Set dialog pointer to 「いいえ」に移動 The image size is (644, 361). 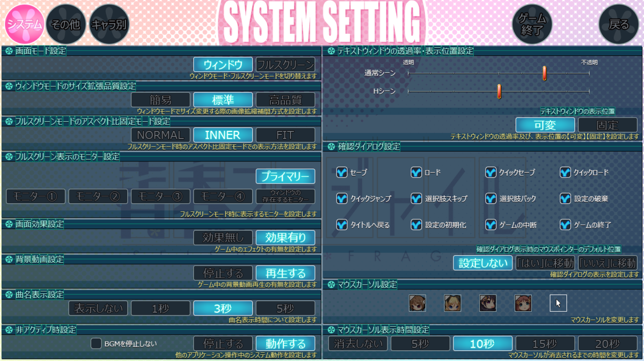608,263
